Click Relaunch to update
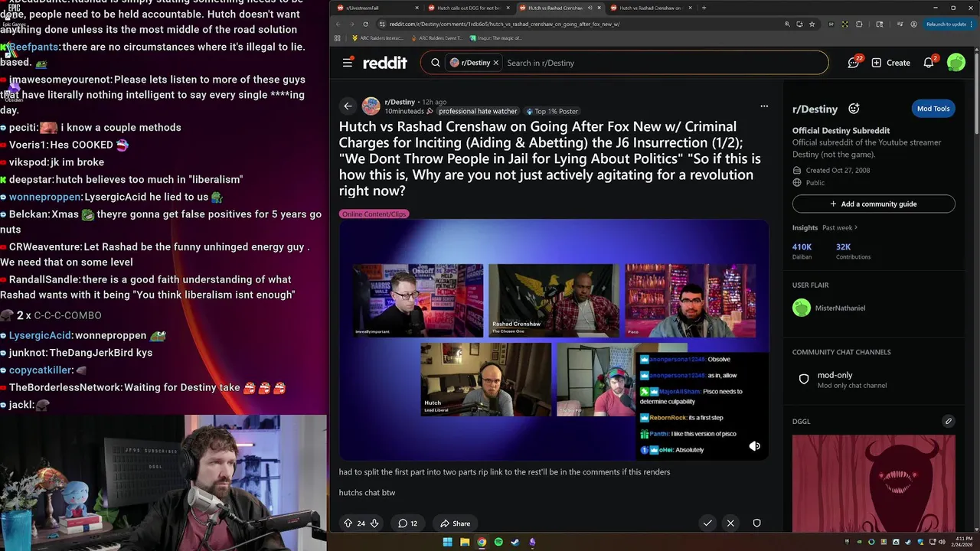980x551 pixels. [949, 24]
